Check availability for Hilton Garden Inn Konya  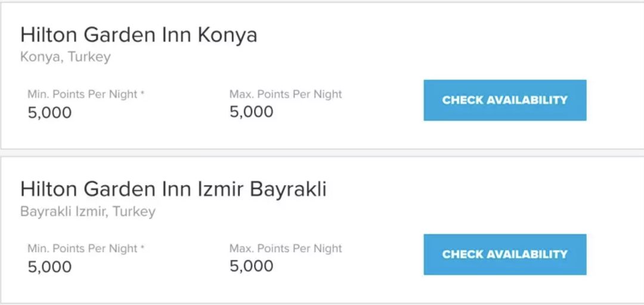(x=504, y=100)
